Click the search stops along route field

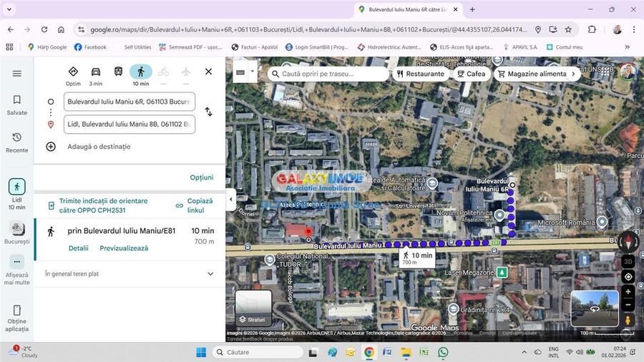pyautogui.click(x=328, y=74)
